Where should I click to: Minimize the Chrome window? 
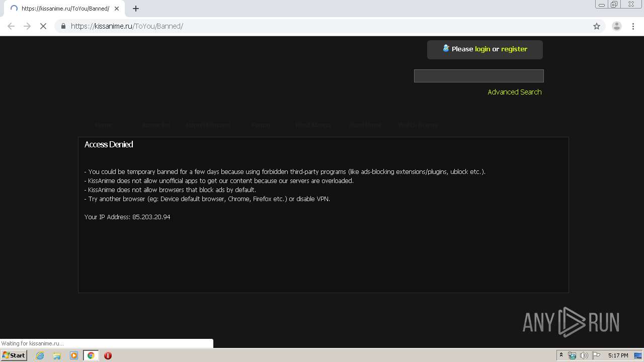[602, 5]
